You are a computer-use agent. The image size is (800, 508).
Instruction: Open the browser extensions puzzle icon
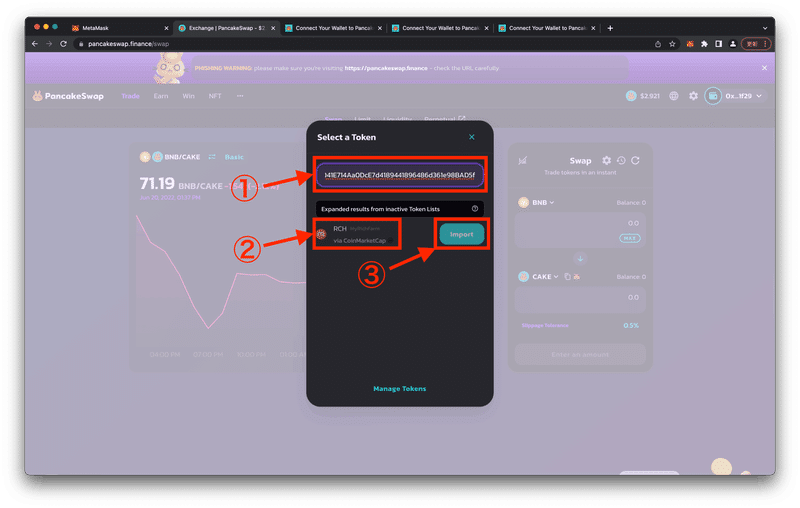coord(704,44)
